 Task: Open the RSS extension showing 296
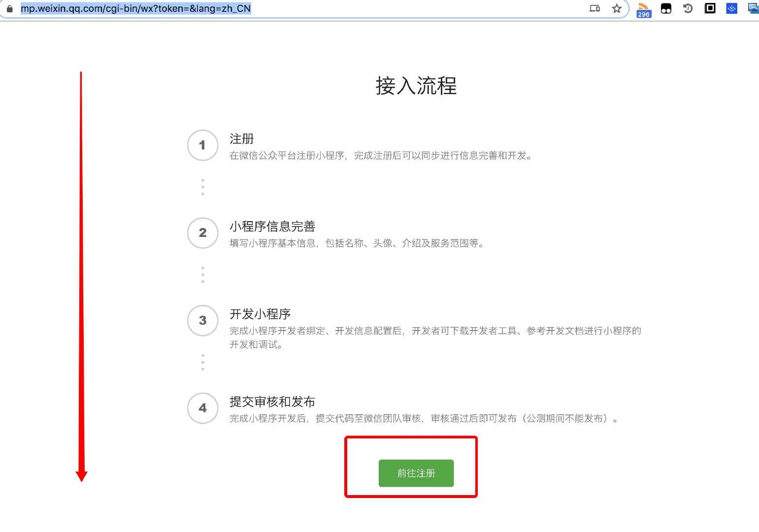(x=644, y=9)
